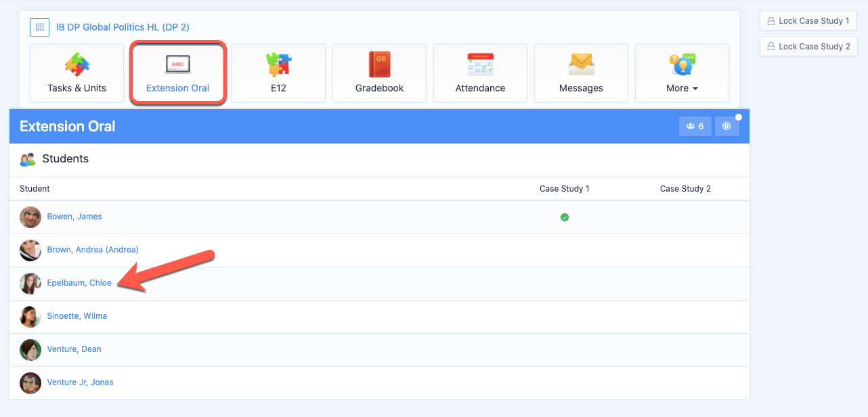Open Venture Jr, Jonas student link
This screenshot has width=868, height=417.
pos(80,382)
